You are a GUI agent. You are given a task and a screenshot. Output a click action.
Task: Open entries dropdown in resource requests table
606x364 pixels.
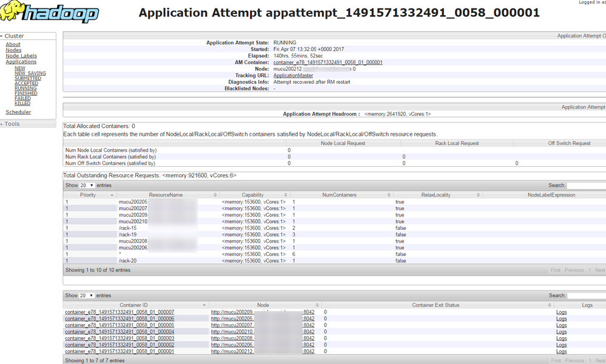87,186
